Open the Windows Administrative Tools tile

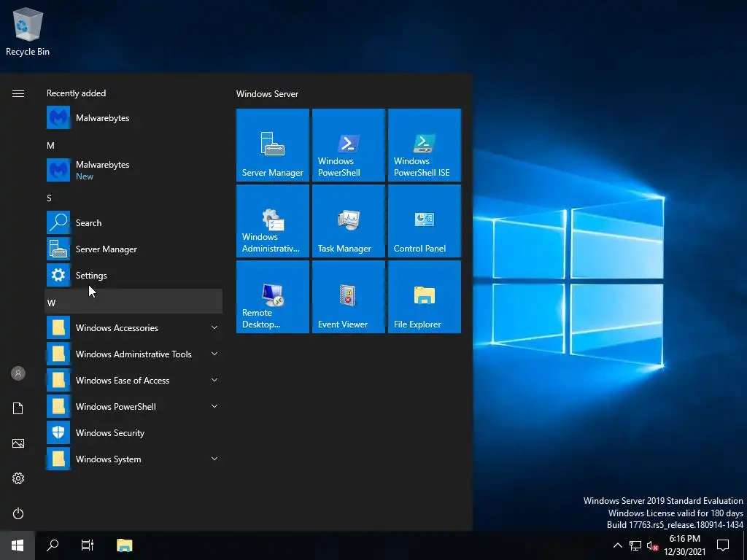[273, 220]
